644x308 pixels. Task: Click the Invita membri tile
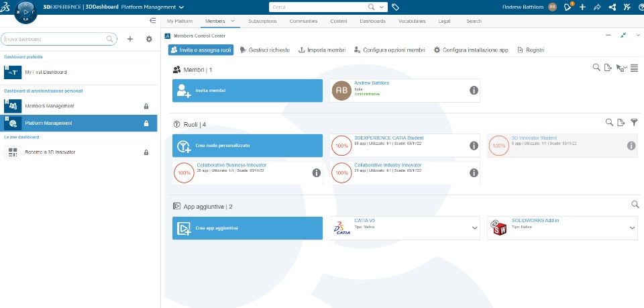pos(248,91)
